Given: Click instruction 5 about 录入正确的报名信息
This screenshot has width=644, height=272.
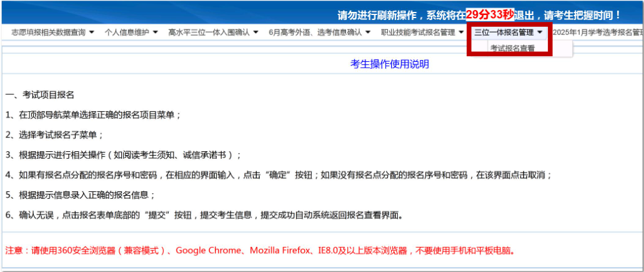Looking at the screenshot, I should [81, 194].
